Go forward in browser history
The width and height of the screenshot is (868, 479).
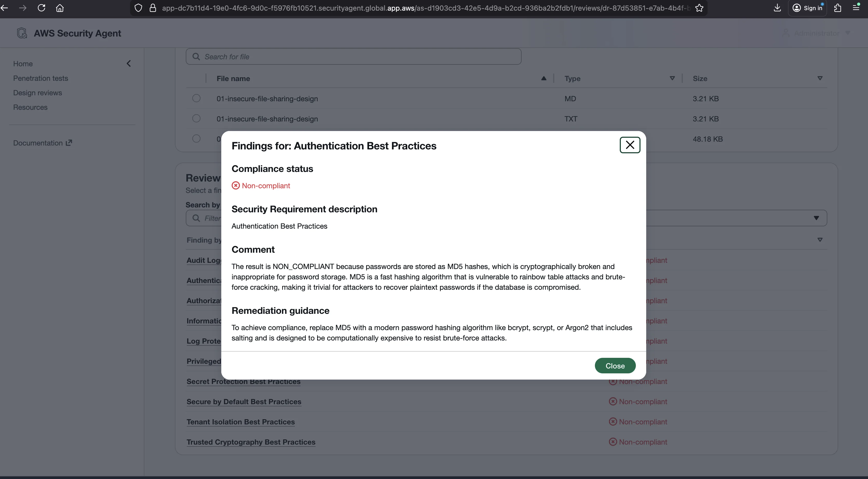pos(23,8)
